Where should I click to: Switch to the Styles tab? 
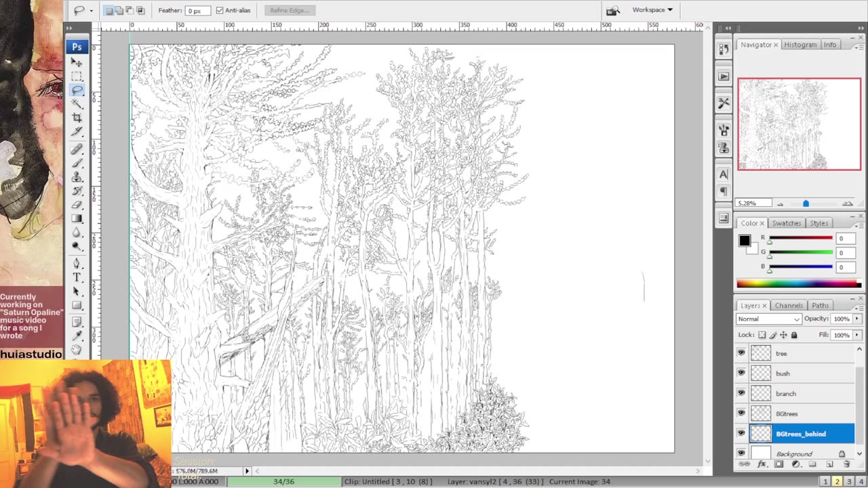point(818,223)
